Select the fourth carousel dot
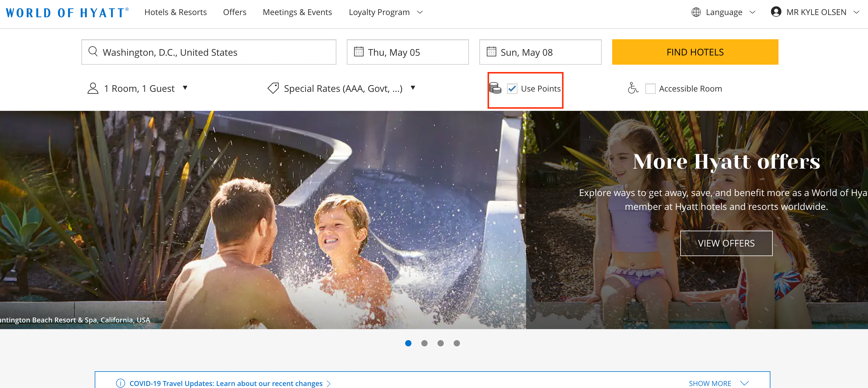868x388 pixels. pos(457,343)
